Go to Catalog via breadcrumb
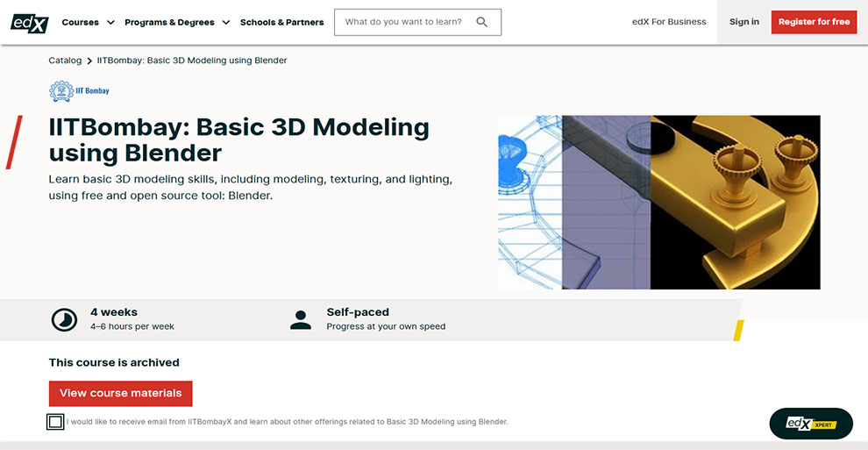The width and height of the screenshot is (868, 450). click(65, 61)
